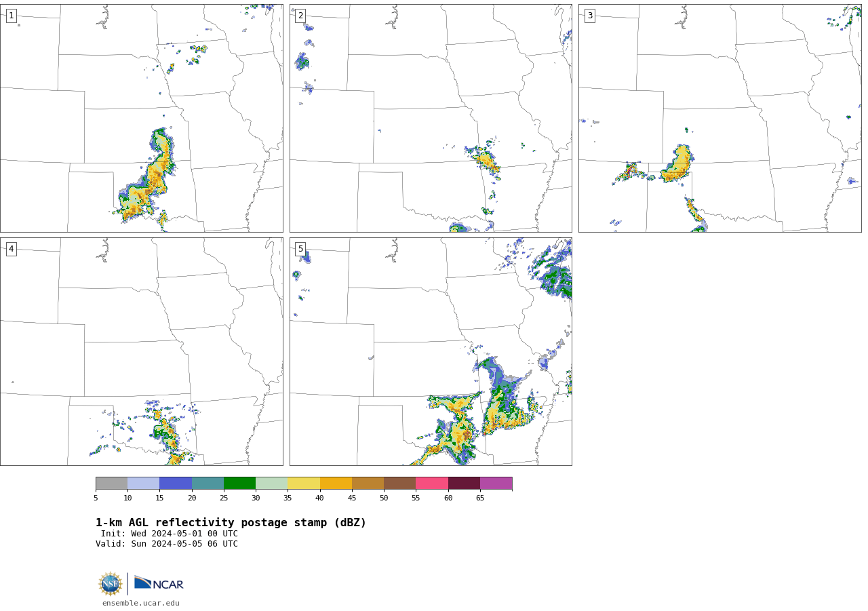
Task: Select the pink 55-60 dBZ swatch
Action: click(432, 484)
